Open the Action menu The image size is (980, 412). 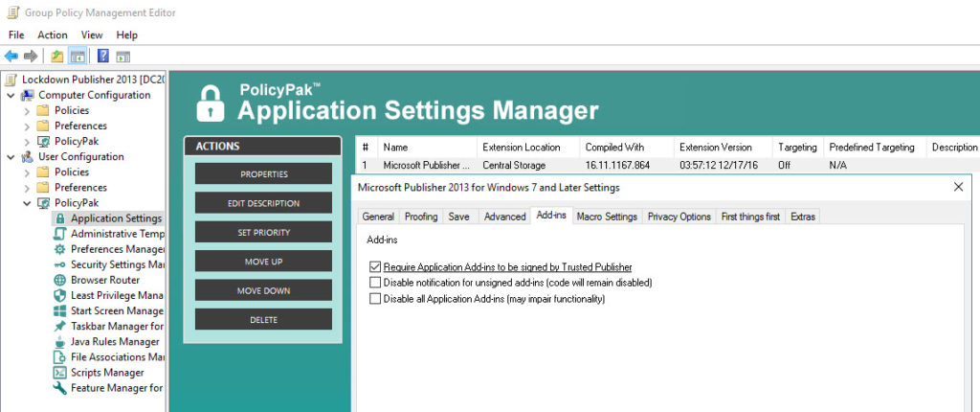click(53, 35)
